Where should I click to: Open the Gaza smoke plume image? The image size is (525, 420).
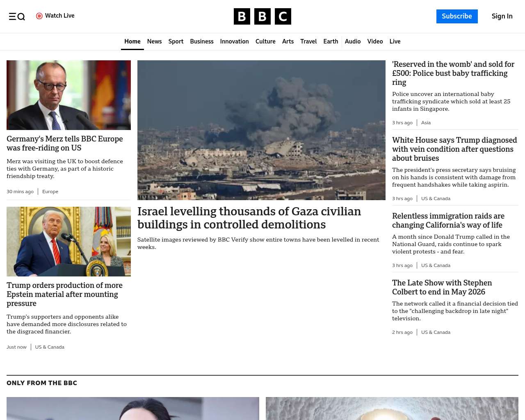(x=261, y=130)
